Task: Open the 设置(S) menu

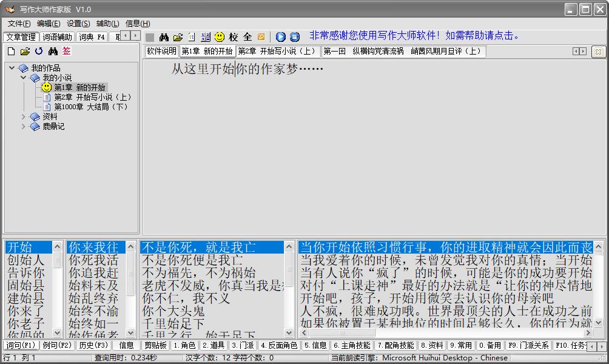Action: pos(78,23)
